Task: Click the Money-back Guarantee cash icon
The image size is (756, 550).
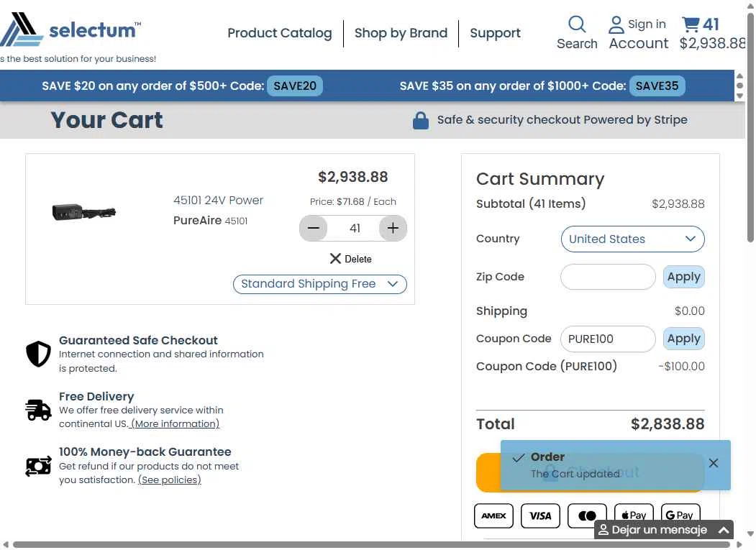Action: pos(38,466)
